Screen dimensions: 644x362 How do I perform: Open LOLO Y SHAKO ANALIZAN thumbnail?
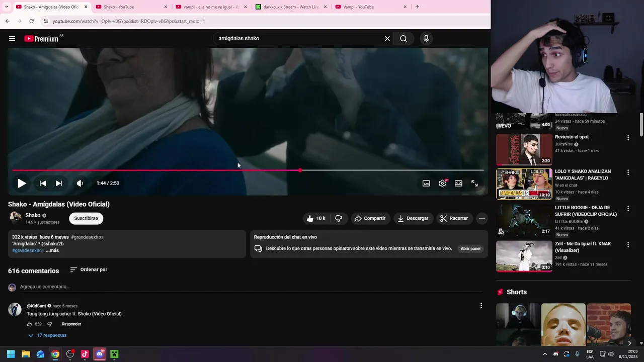click(524, 184)
